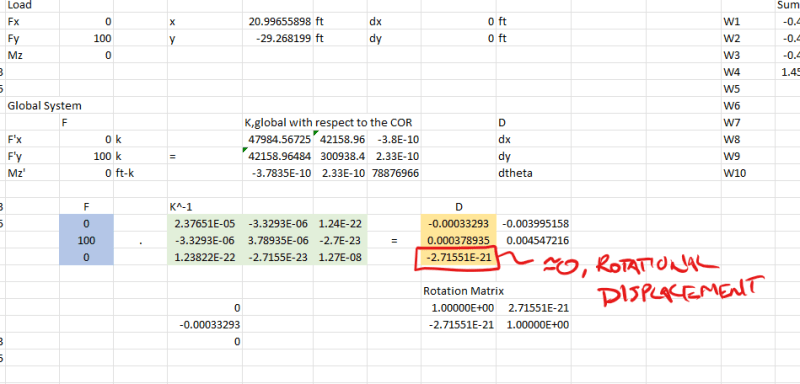800x384 pixels.
Task: Select inverse matrix value 3.78935E-06
Action: 278,240
